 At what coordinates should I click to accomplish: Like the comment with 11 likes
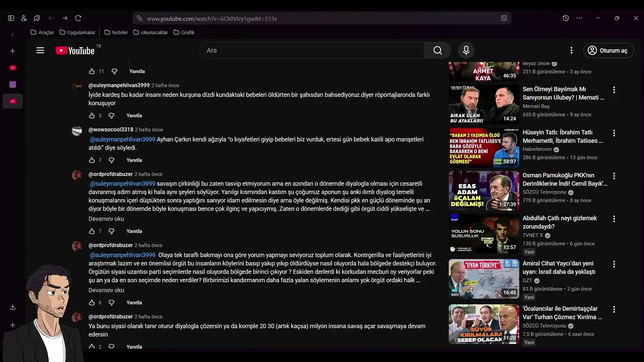point(92,71)
